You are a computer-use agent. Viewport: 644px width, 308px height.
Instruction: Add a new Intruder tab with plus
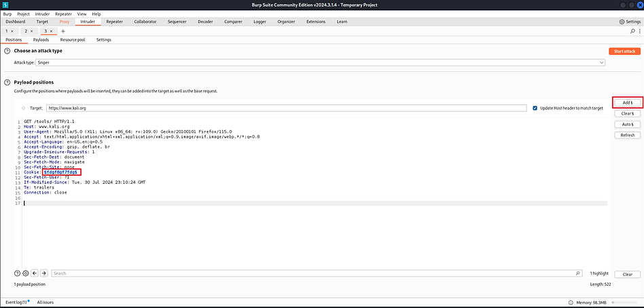pyautogui.click(x=63, y=31)
